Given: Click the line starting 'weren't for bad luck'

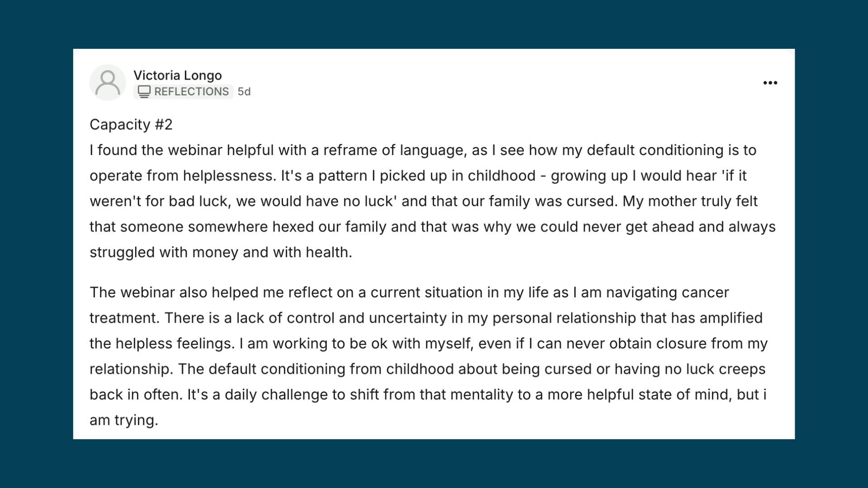Looking at the screenshot, I should click(x=423, y=201).
